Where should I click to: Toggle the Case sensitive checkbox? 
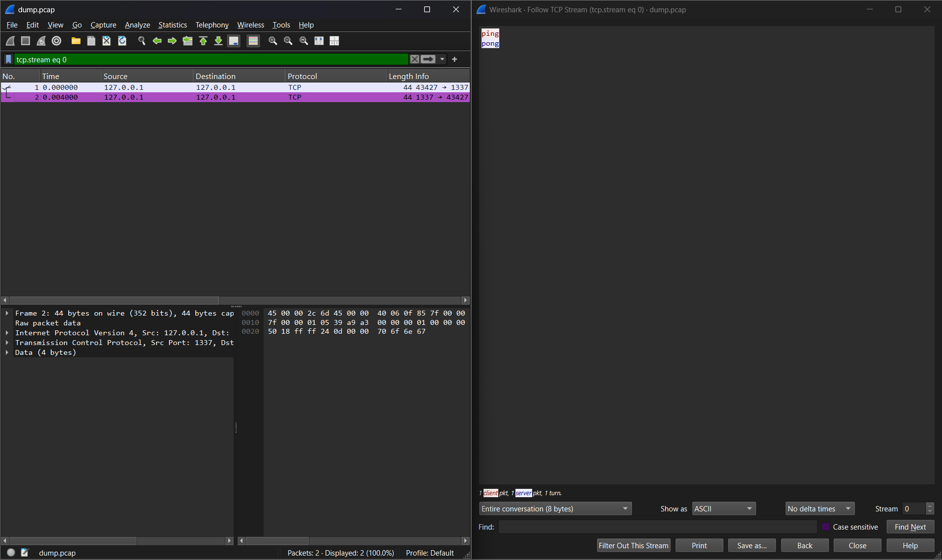pyautogui.click(x=826, y=527)
